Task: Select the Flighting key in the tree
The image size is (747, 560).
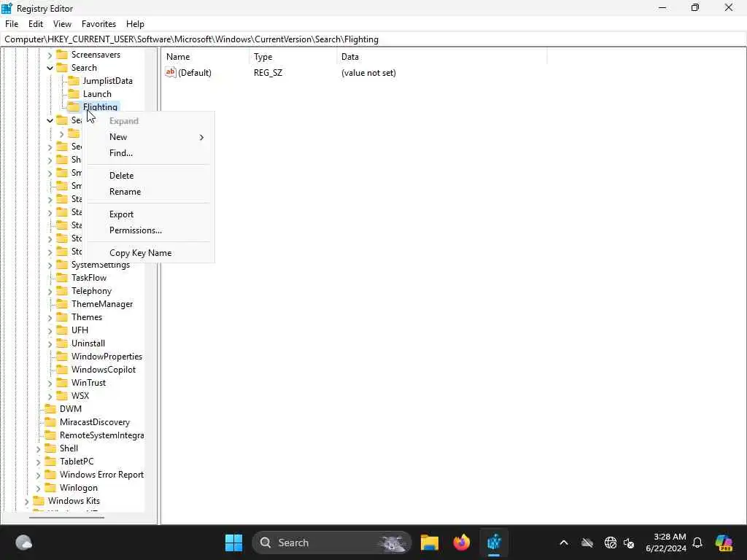Action: click(100, 106)
